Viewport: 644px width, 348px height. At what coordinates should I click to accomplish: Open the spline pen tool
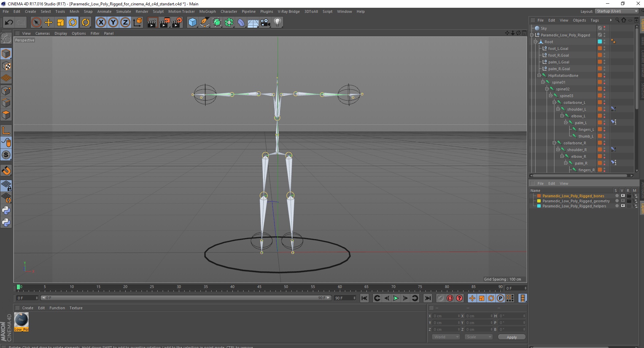pyautogui.click(x=205, y=23)
